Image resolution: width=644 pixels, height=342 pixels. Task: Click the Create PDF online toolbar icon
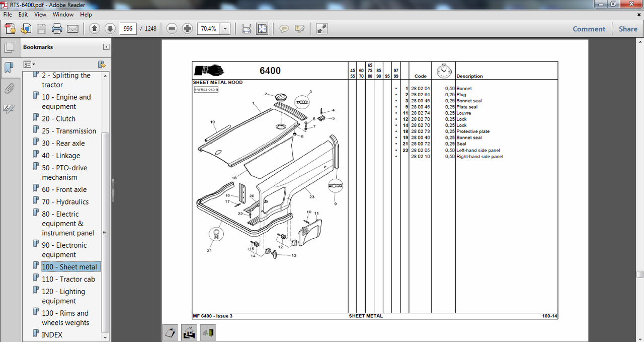click(10, 29)
